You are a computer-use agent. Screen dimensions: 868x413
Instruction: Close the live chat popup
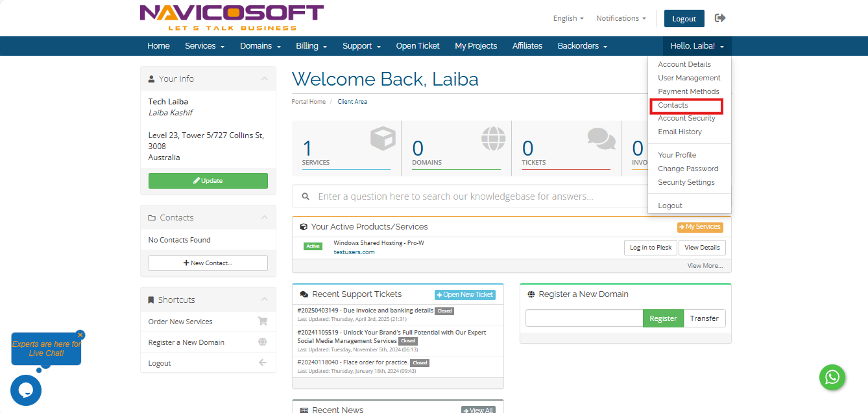coord(80,335)
